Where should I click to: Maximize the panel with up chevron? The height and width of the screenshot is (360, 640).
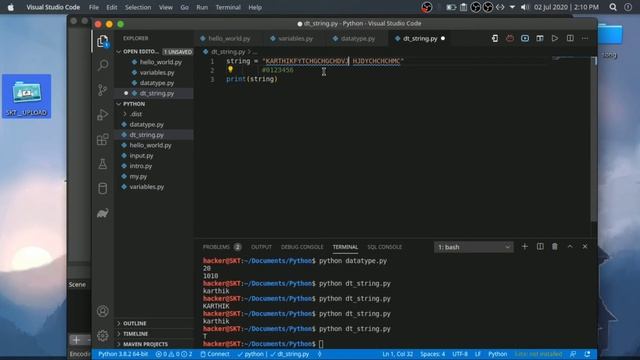pos(570,247)
